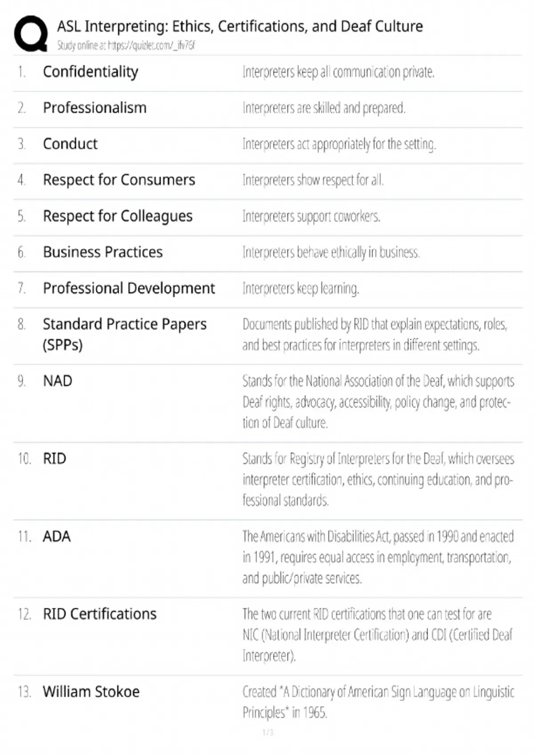Click the 1/3 page number indicator
The image size is (534, 756).
(x=268, y=732)
